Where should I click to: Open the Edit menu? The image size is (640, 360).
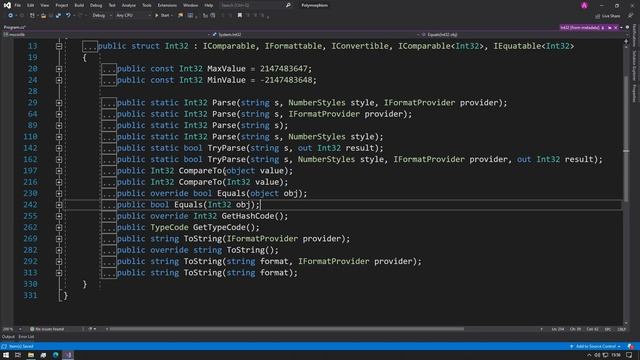[31, 5]
